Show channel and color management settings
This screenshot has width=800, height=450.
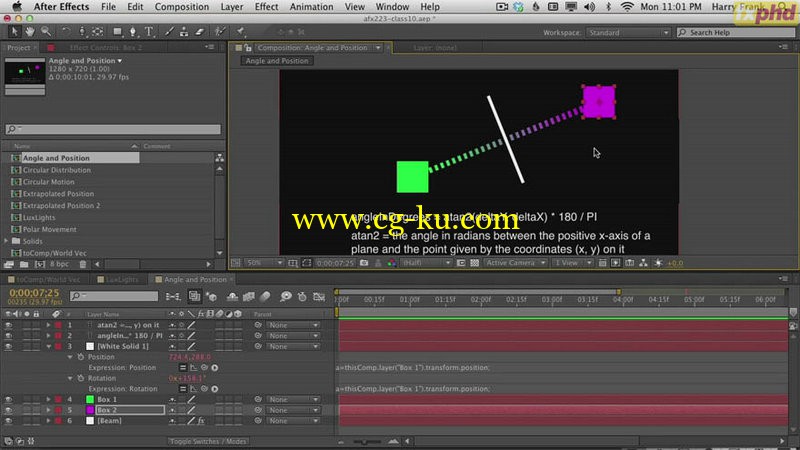coord(392,263)
